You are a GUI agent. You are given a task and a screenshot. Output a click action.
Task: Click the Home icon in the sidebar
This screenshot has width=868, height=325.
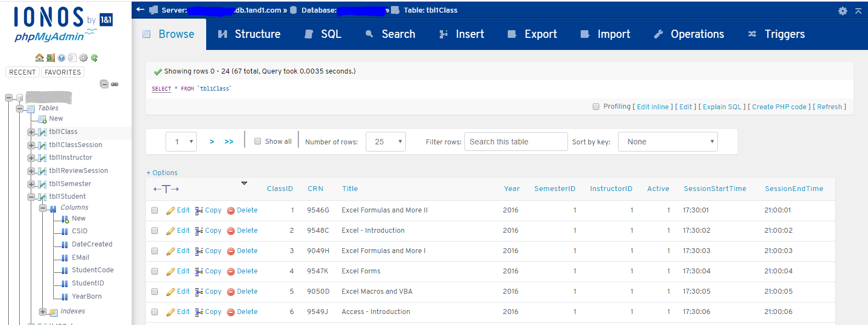39,58
